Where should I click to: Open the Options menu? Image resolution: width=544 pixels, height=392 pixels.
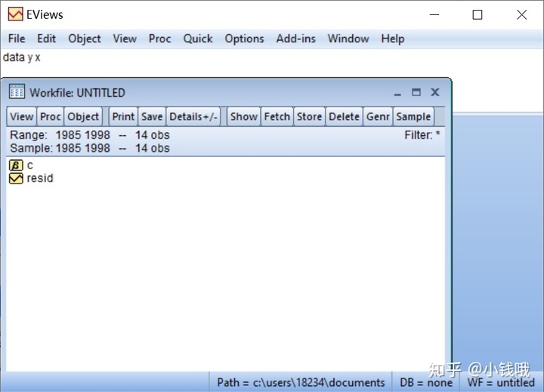pyautogui.click(x=244, y=39)
